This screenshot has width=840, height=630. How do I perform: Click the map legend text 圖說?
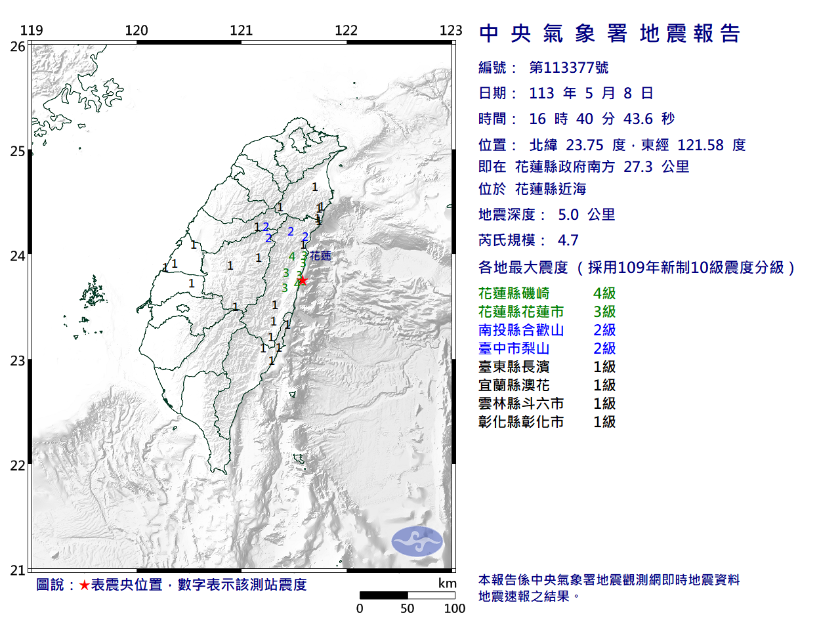(51, 585)
